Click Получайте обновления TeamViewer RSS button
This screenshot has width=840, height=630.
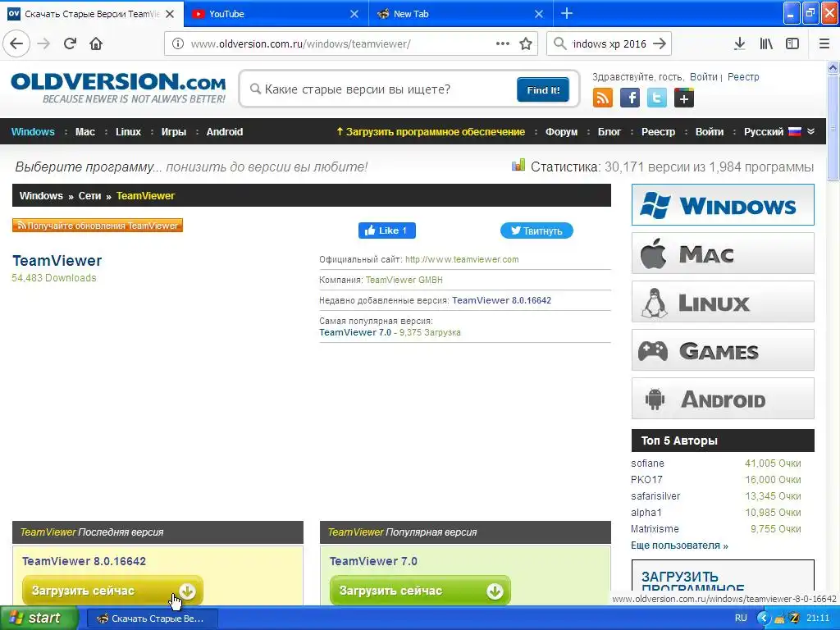tap(98, 226)
